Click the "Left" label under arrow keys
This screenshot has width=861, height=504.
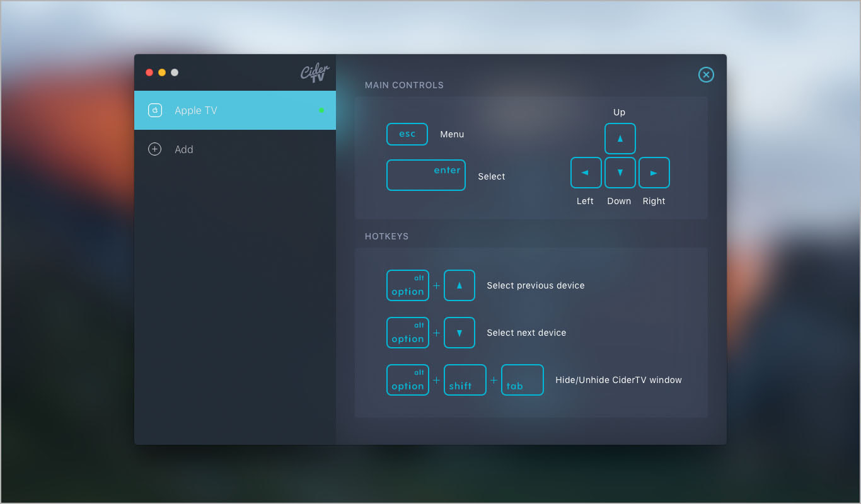coord(586,201)
